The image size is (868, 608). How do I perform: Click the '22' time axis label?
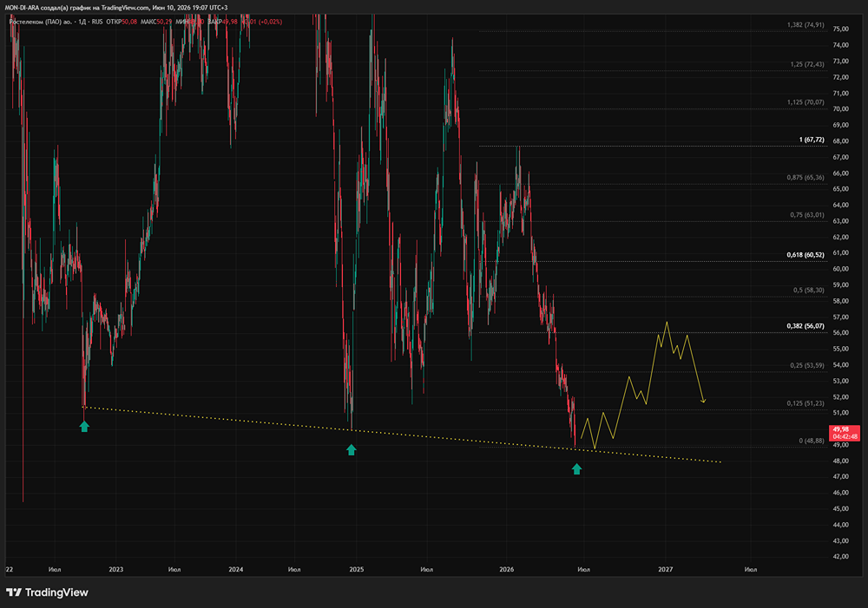click(10, 569)
